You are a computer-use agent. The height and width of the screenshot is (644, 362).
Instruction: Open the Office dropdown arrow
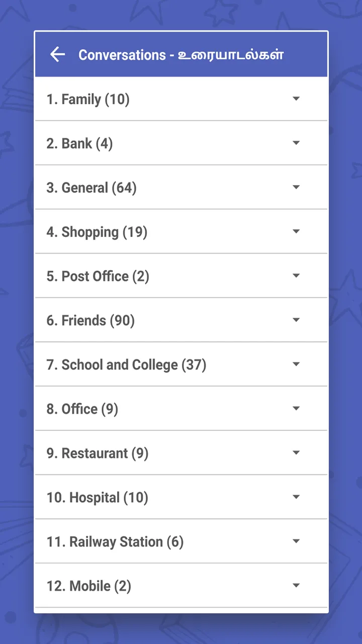point(296,409)
